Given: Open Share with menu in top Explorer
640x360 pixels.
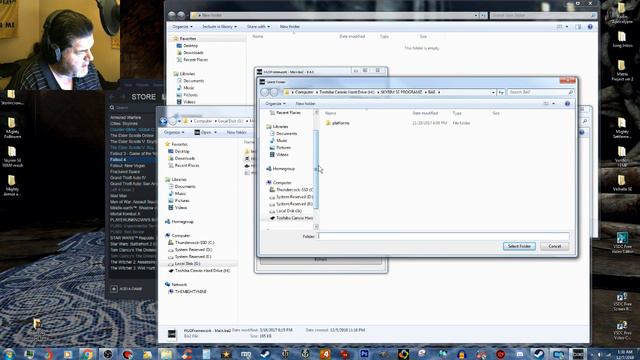Looking at the screenshot, I should click(258, 27).
